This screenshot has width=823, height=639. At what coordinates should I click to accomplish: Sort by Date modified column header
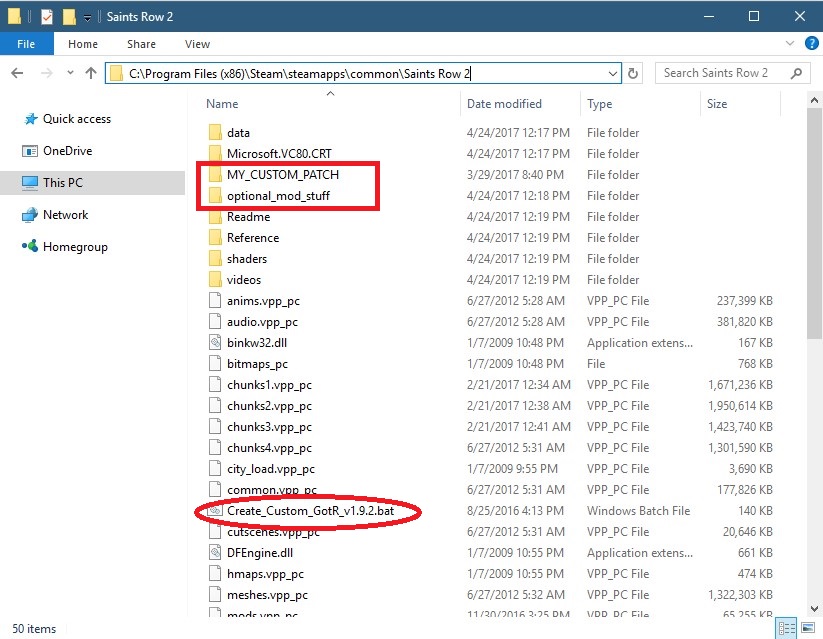point(504,104)
